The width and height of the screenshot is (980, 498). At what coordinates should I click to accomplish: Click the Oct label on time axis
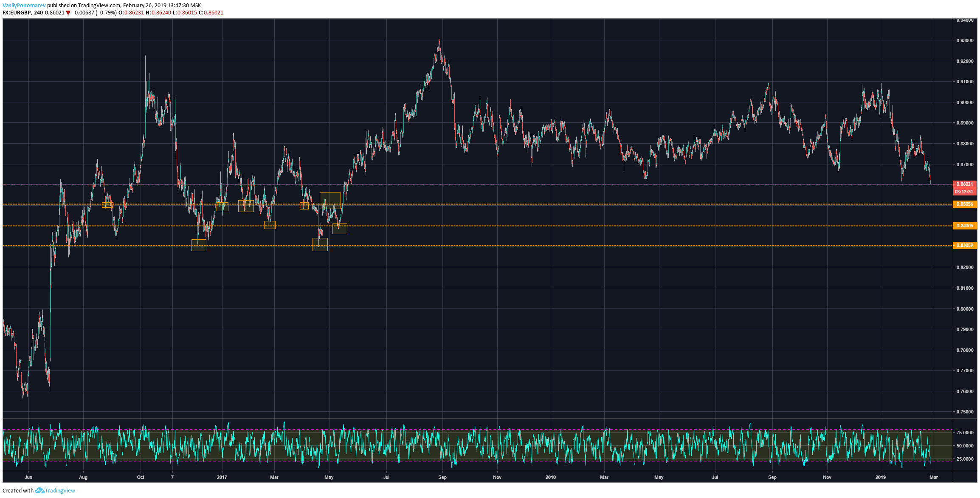(x=141, y=477)
